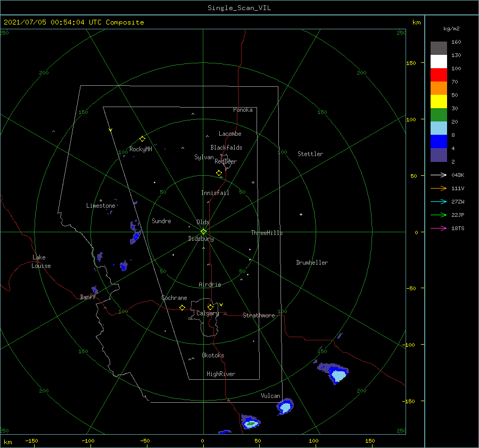Click the Sundre map label

click(162, 221)
